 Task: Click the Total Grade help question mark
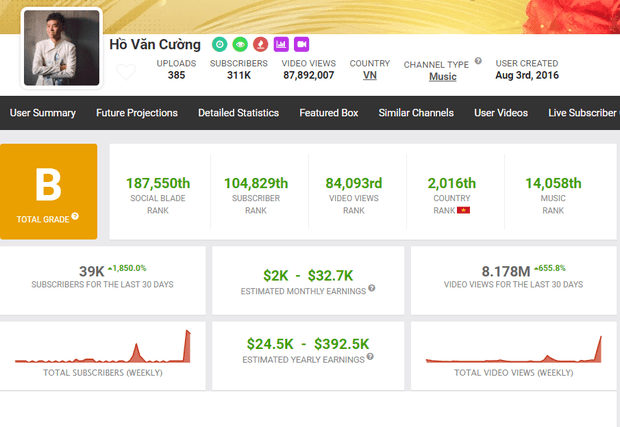click(75, 216)
